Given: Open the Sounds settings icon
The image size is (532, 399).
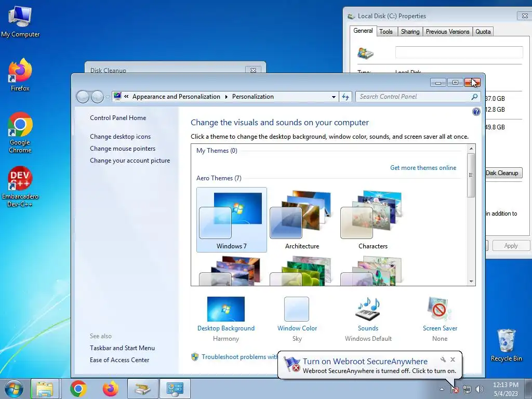Looking at the screenshot, I should [x=368, y=309].
